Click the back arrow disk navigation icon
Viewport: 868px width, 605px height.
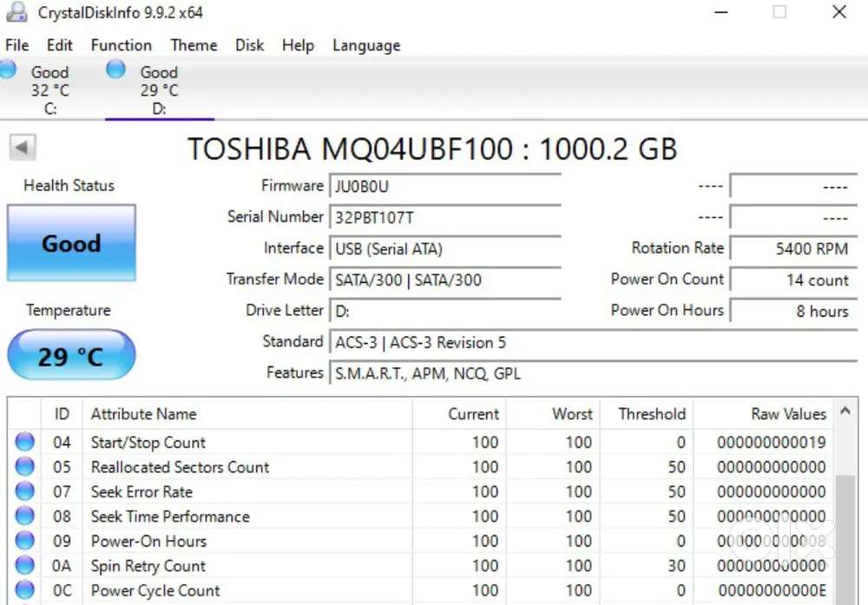[x=23, y=148]
